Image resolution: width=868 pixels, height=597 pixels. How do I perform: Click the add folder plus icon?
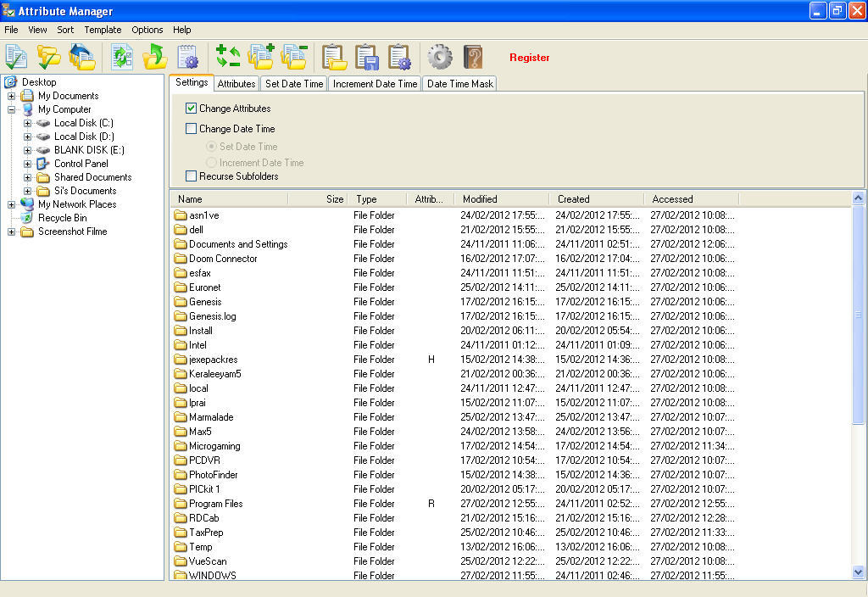point(261,57)
